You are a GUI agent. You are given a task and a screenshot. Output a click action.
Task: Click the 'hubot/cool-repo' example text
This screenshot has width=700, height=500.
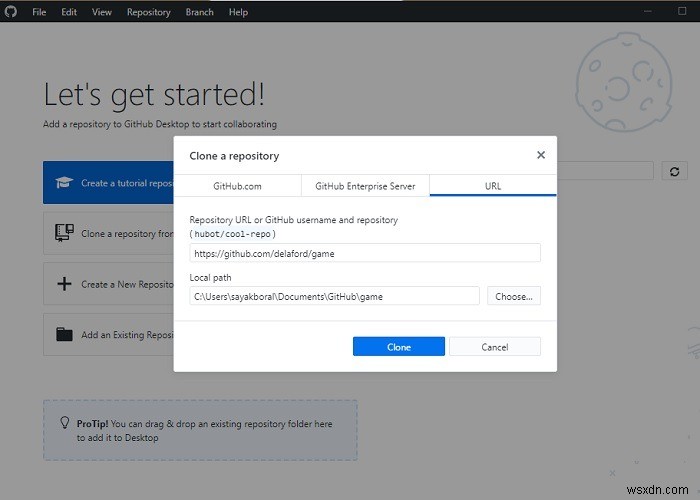233,234
